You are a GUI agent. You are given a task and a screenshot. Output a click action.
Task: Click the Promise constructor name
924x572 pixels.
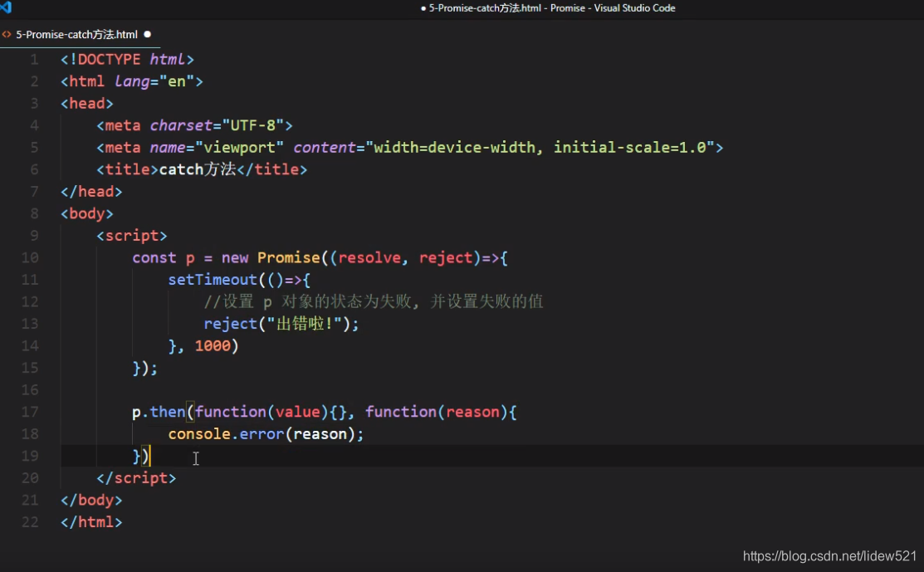(x=288, y=257)
